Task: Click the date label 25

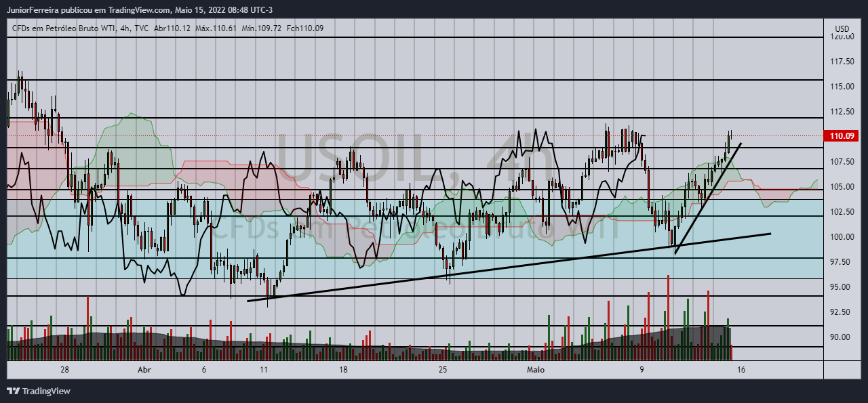Action: [x=442, y=370]
